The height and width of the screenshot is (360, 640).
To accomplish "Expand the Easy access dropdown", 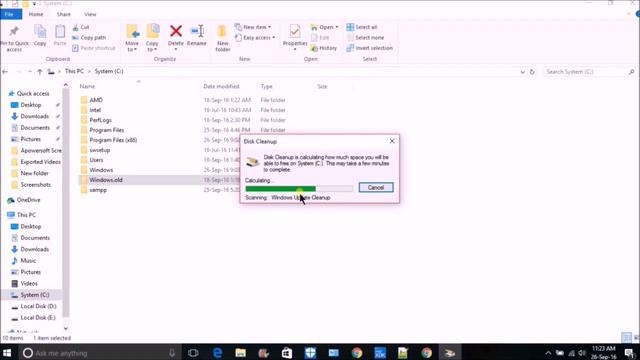I will pos(255,38).
